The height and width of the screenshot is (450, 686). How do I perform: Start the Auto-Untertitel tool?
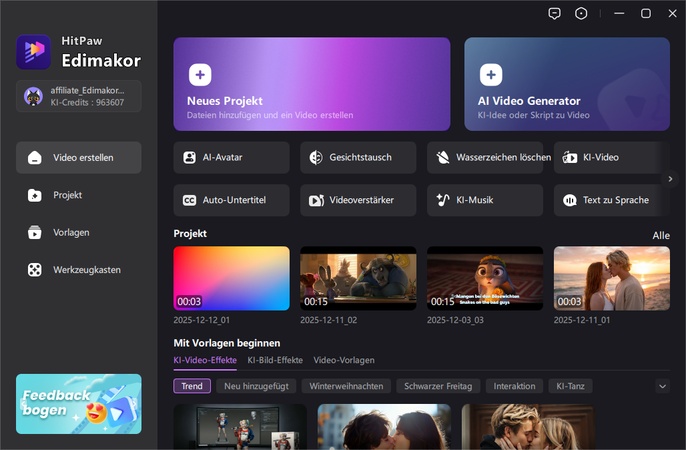point(231,200)
